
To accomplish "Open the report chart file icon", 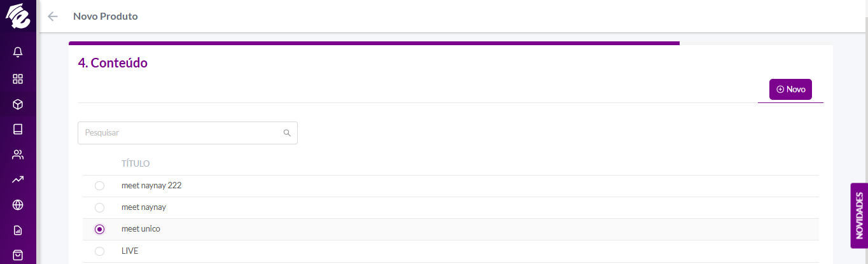I will coord(18,230).
